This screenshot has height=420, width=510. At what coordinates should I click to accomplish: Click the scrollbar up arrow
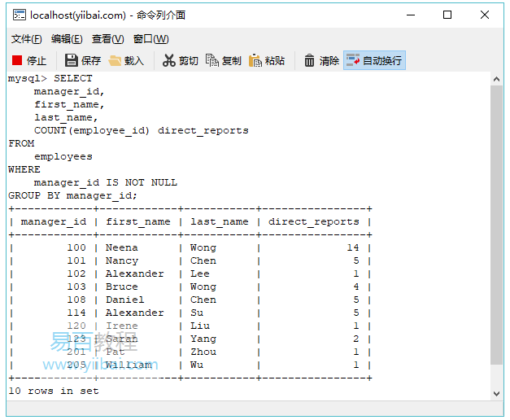(496, 79)
